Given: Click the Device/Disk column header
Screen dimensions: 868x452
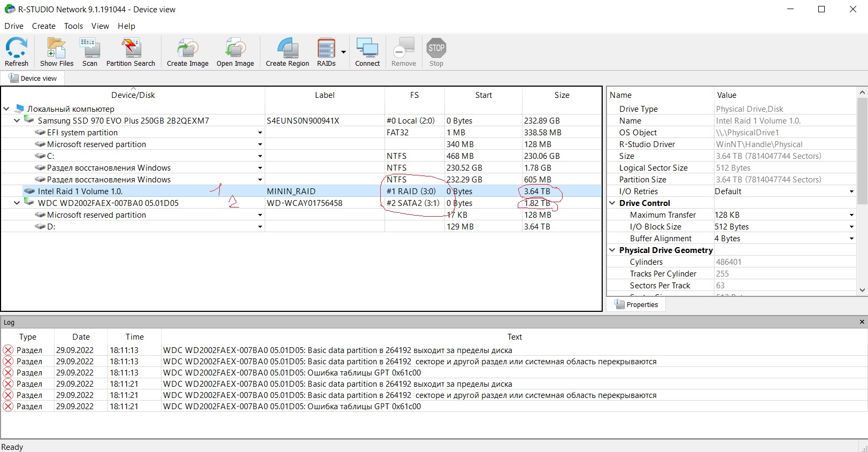Looking at the screenshot, I should pyautogui.click(x=133, y=95).
